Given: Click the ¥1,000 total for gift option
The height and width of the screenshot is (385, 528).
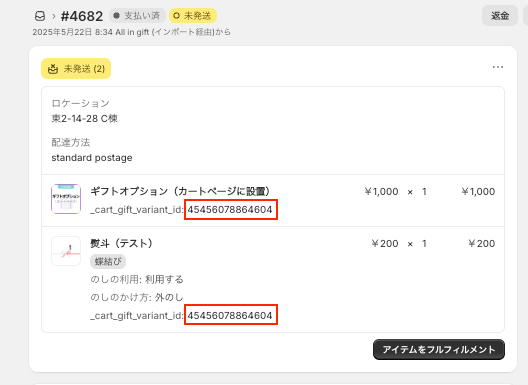Looking at the screenshot, I should coord(478,191).
